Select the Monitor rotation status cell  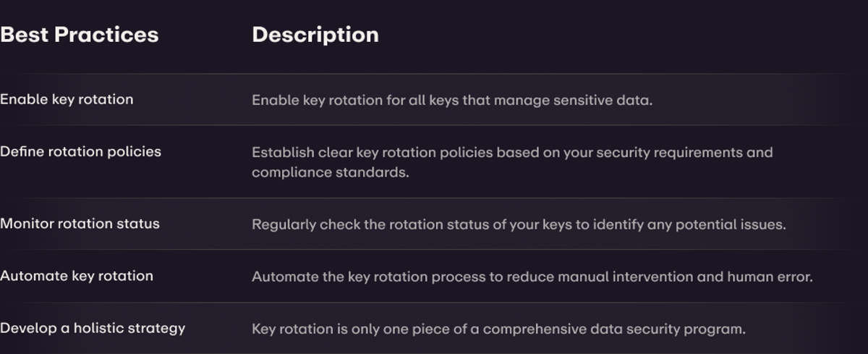point(80,224)
